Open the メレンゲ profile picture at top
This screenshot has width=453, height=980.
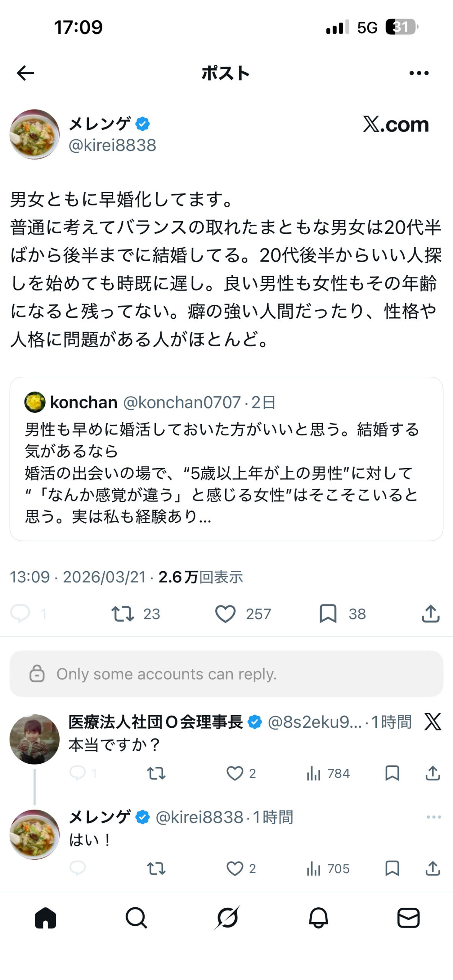click(x=34, y=134)
